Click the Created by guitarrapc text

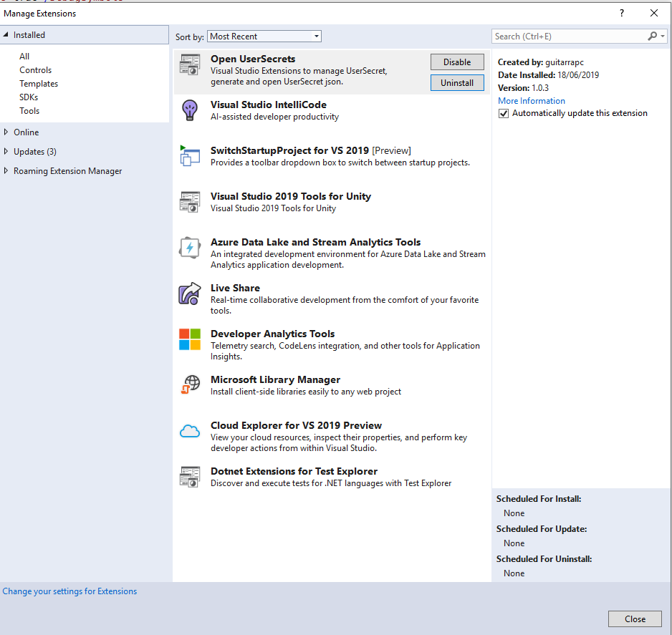541,62
